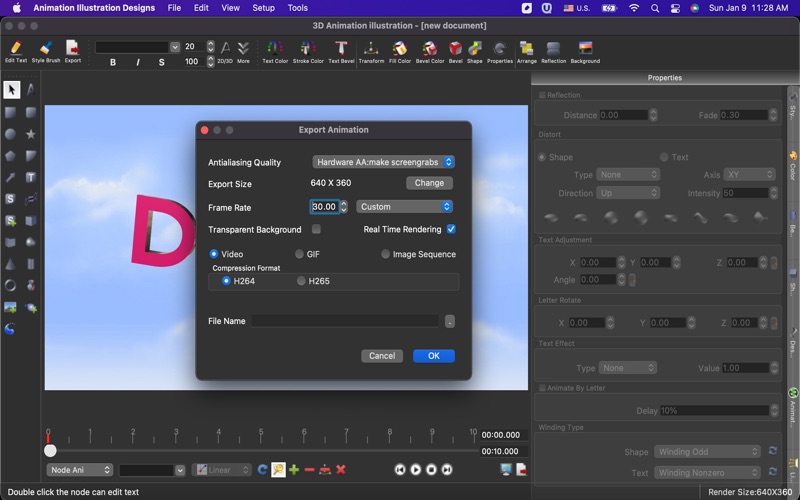This screenshot has height=500, width=800.
Task: Click the Change export size button
Action: tap(429, 183)
